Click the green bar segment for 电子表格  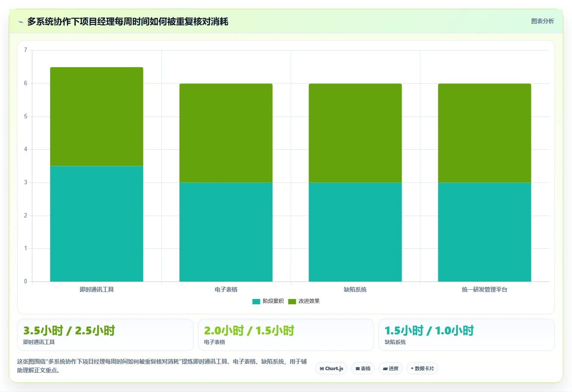pos(226,133)
